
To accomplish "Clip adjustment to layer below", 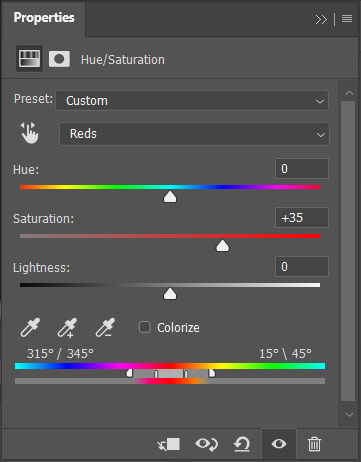I will coord(169,444).
